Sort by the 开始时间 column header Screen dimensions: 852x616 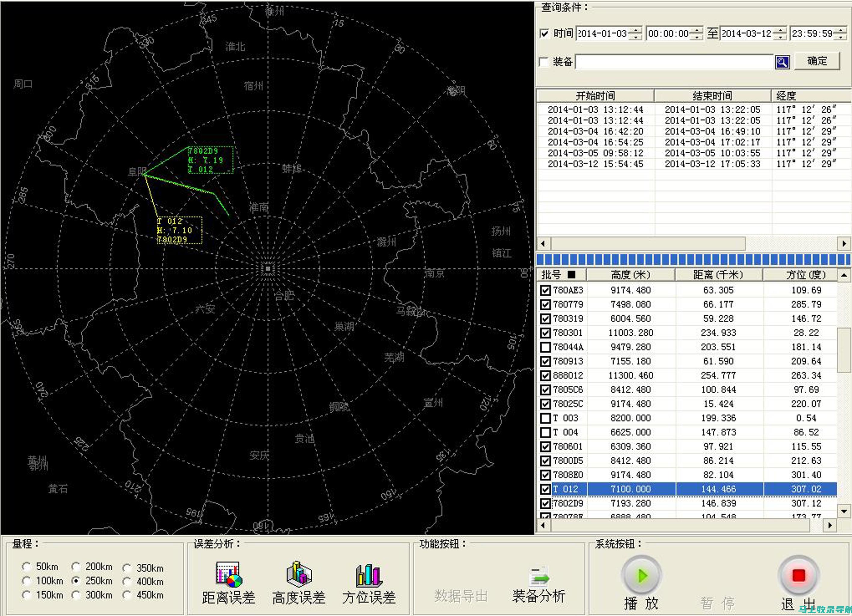click(595, 96)
